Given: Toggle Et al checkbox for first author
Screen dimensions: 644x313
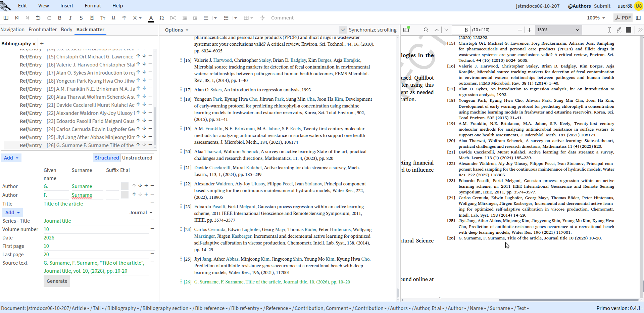Looking at the screenshot, I should (x=125, y=186).
